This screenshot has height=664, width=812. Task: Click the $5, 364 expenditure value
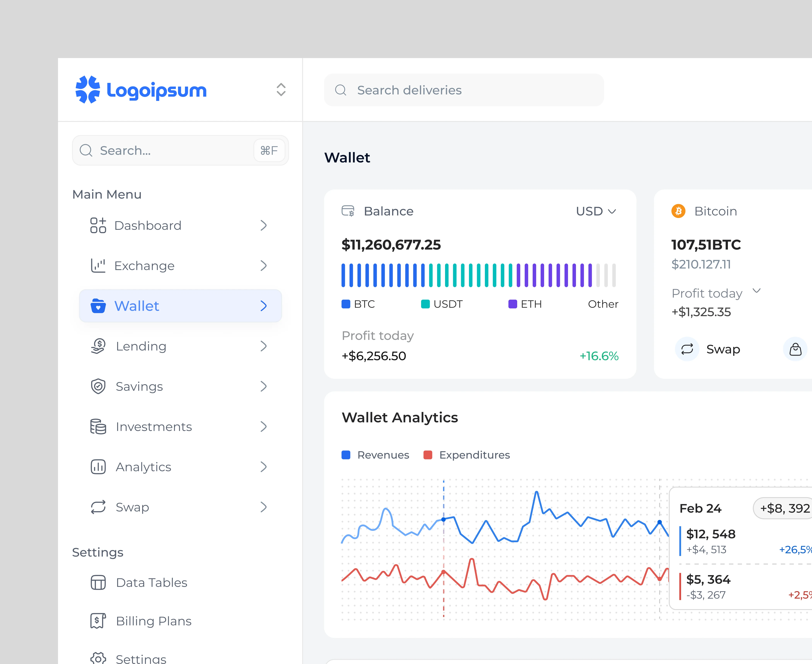pyautogui.click(x=708, y=580)
